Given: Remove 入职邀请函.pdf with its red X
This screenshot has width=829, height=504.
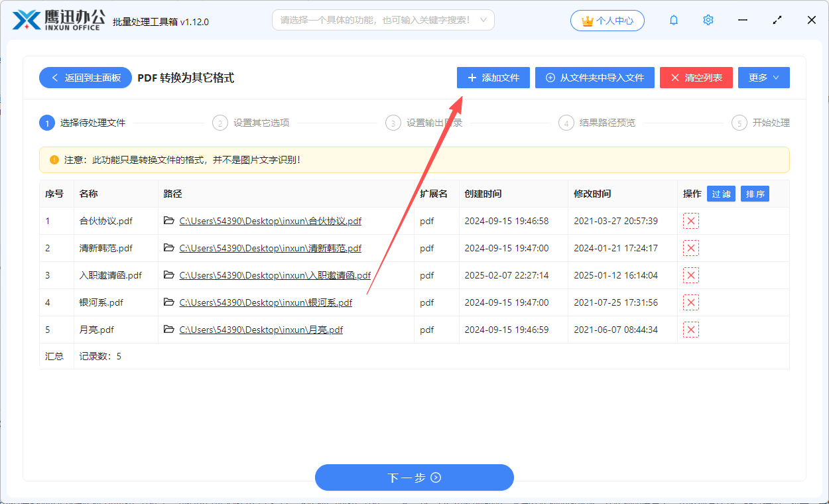Looking at the screenshot, I should point(691,275).
